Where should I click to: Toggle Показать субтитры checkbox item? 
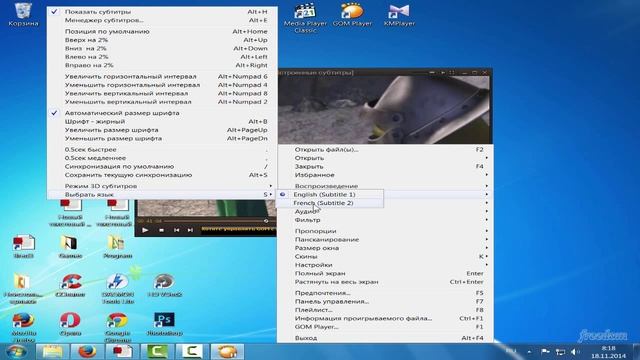[162, 12]
